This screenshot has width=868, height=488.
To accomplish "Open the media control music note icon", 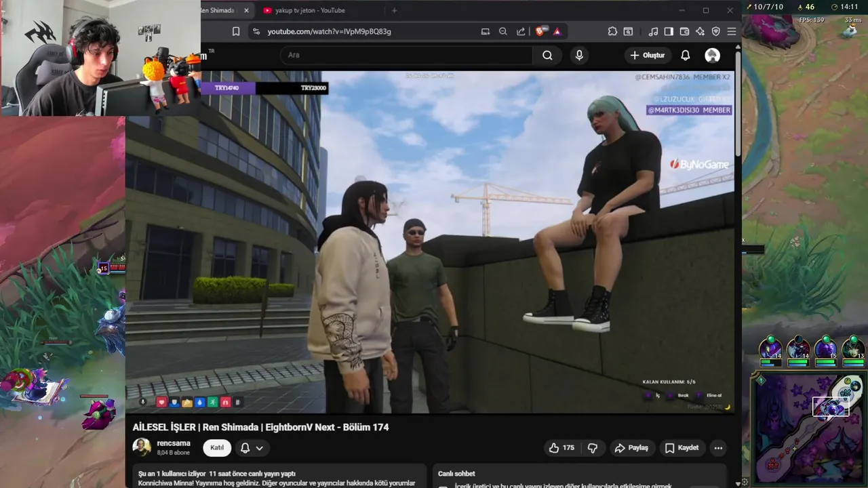I will 653,31.
